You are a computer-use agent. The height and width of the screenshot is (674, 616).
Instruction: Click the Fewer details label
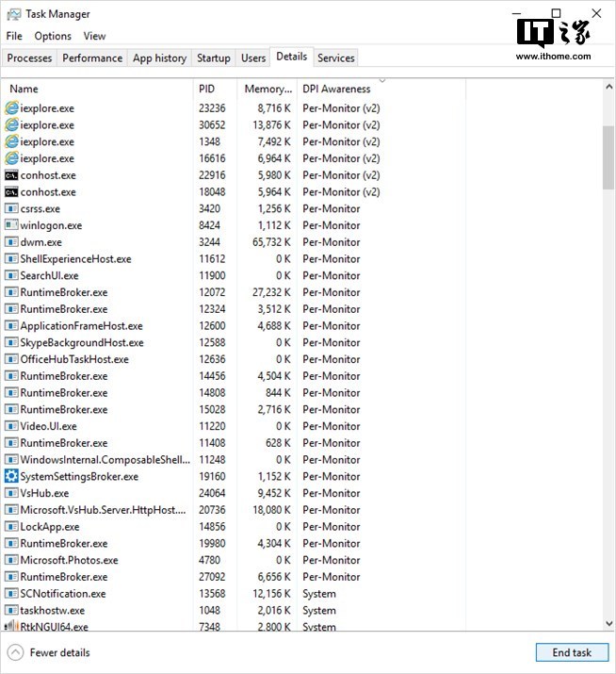click(x=59, y=652)
